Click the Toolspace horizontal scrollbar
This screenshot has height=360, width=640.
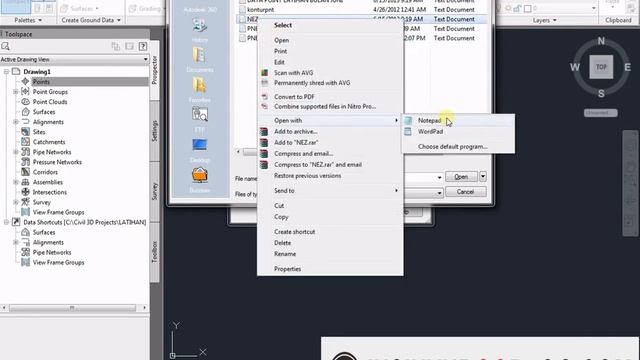pos(73,308)
